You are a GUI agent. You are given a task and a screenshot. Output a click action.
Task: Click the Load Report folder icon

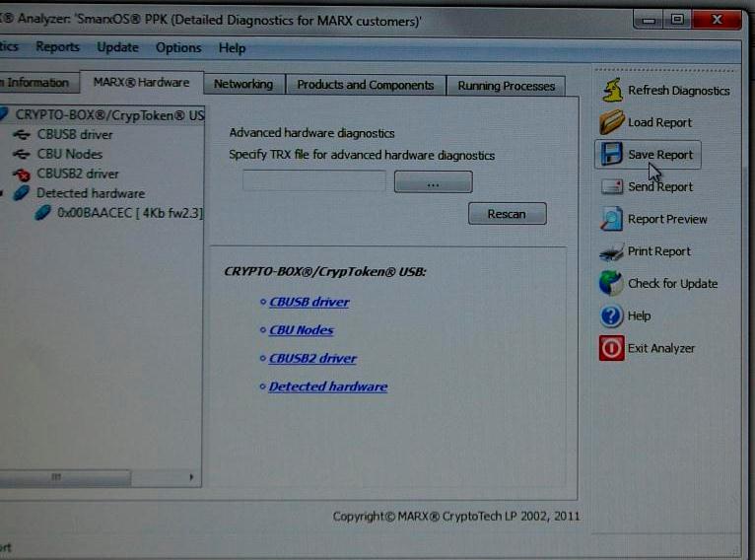tap(611, 122)
